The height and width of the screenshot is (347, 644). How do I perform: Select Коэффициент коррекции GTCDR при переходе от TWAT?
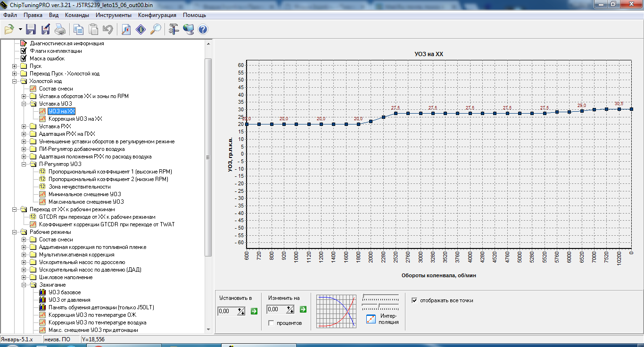tap(107, 224)
